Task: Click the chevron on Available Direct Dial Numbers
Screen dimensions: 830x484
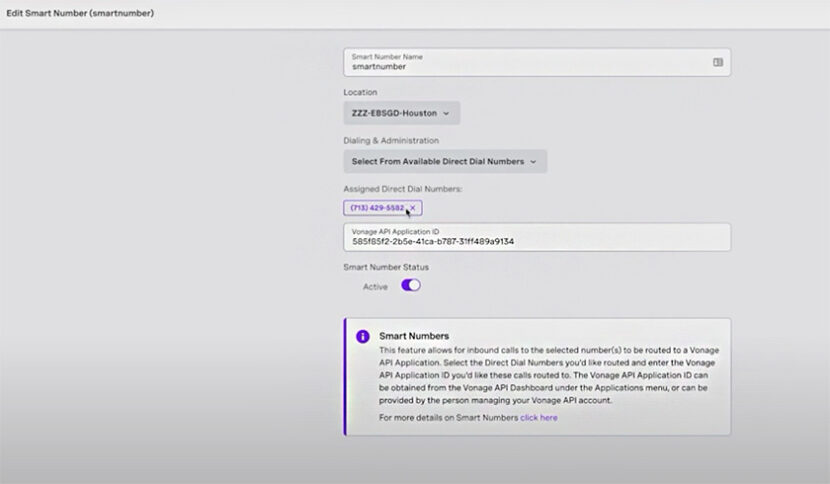Action: tap(533, 161)
